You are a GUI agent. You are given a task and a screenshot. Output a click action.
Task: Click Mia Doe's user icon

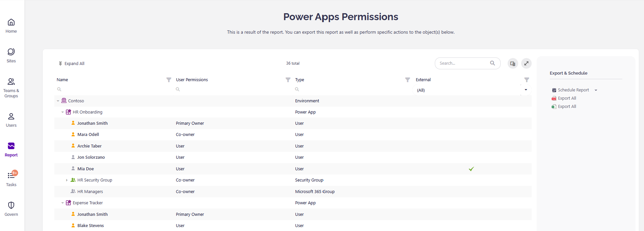73,168
